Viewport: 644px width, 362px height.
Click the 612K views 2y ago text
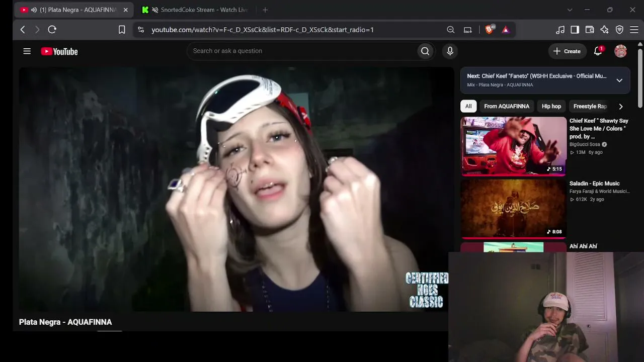pos(587,200)
